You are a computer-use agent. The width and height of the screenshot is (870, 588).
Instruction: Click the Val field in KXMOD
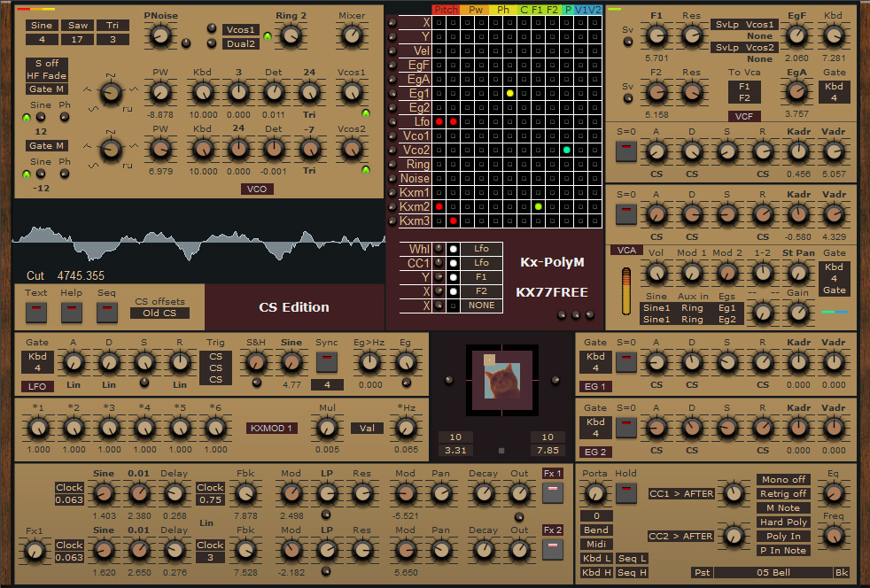367,429
